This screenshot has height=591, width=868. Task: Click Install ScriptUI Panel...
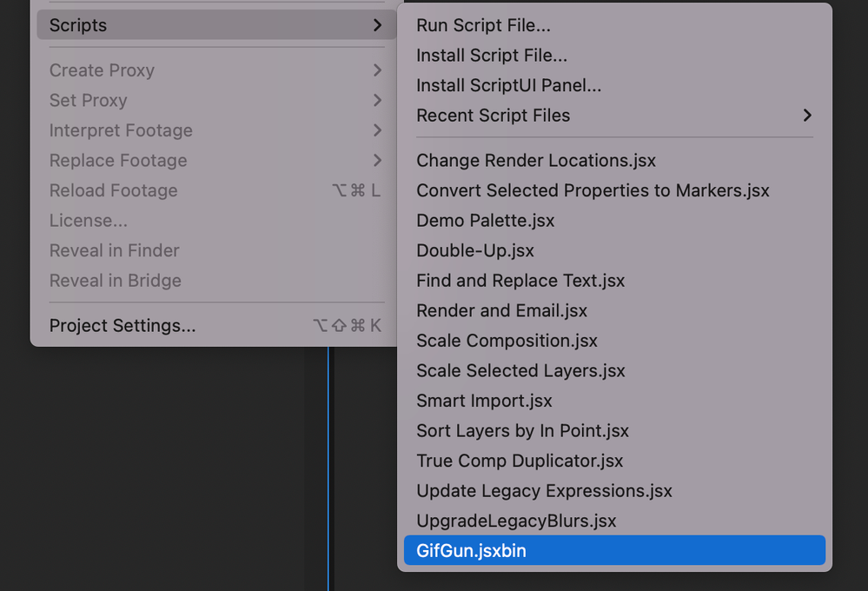tap(508, 85)
